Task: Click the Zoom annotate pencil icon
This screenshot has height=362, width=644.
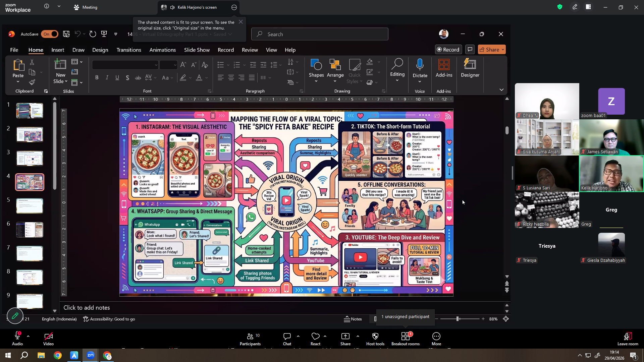Action: (15, 316)
